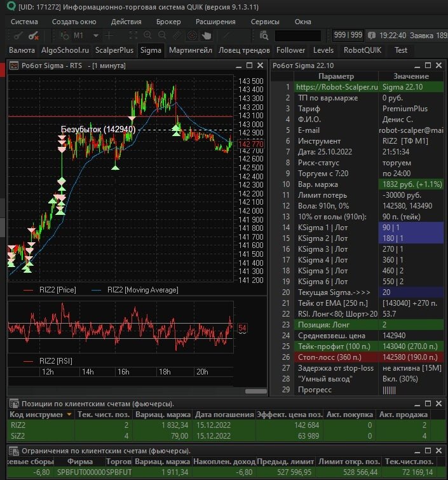Switch to the RobotQUIK tab
Image resolution: width=448 pixels, height=480 pixels.
tap(362, 50)
